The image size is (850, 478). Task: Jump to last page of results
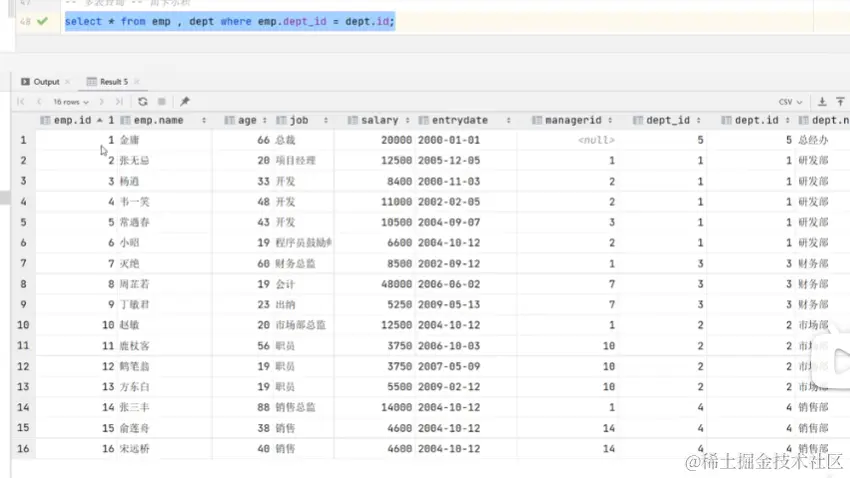click(x=119, y=101)
